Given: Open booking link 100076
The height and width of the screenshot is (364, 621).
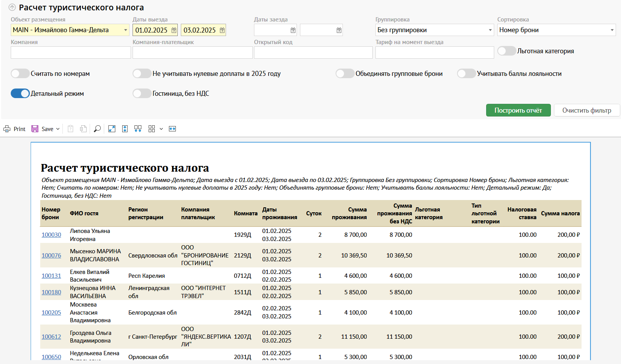Looking at the screenshot, I should click(x=51, y=256).
